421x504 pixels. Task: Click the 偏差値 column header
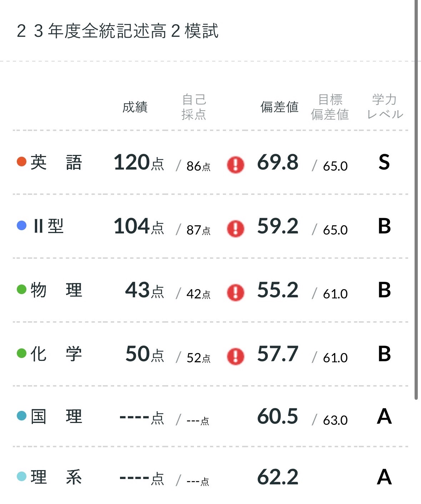pos(279,107)
